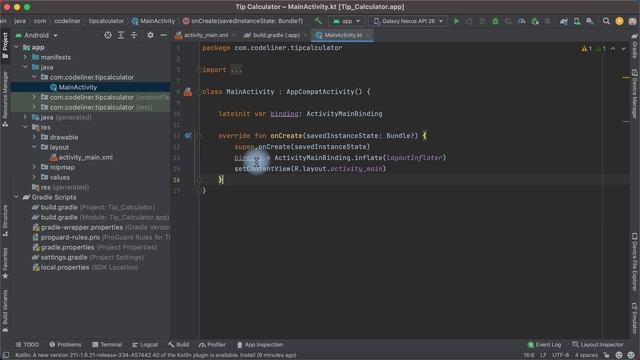Run the app with green play button
Viewport: 640px width, 360px height.
[x=456, y=21]
